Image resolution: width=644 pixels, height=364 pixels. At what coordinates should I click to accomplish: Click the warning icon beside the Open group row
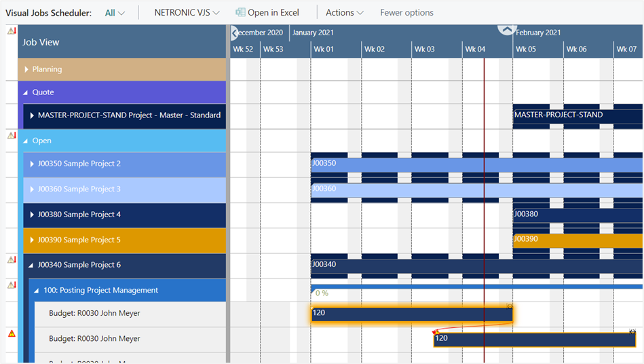[11, 136]
